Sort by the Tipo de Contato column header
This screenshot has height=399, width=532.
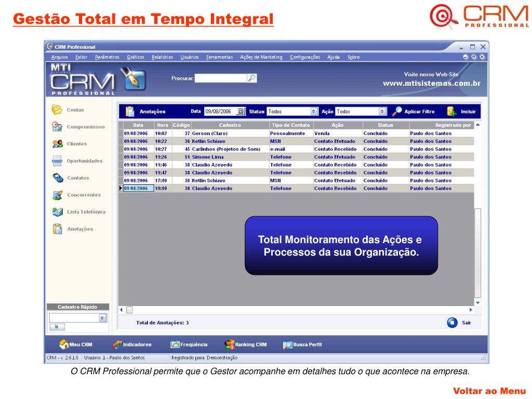[x=291, y=125]
